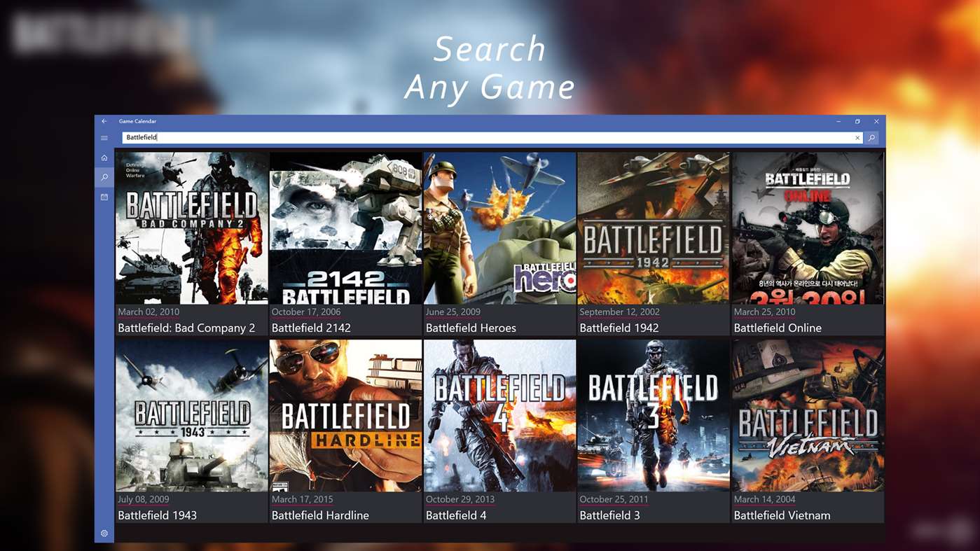
Task: Select the Search sidebar icon
Action: (104, 177)
